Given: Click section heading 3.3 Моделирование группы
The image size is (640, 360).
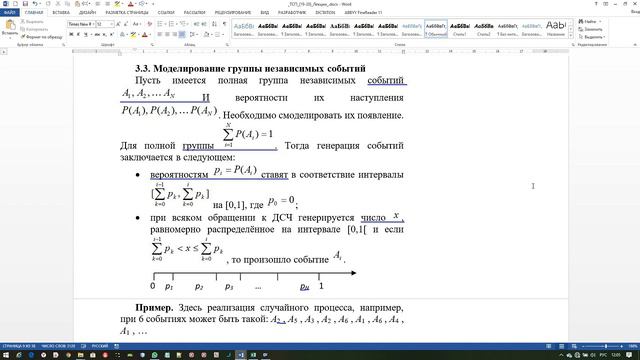Looking at the screenshot, I should (250, 68).
